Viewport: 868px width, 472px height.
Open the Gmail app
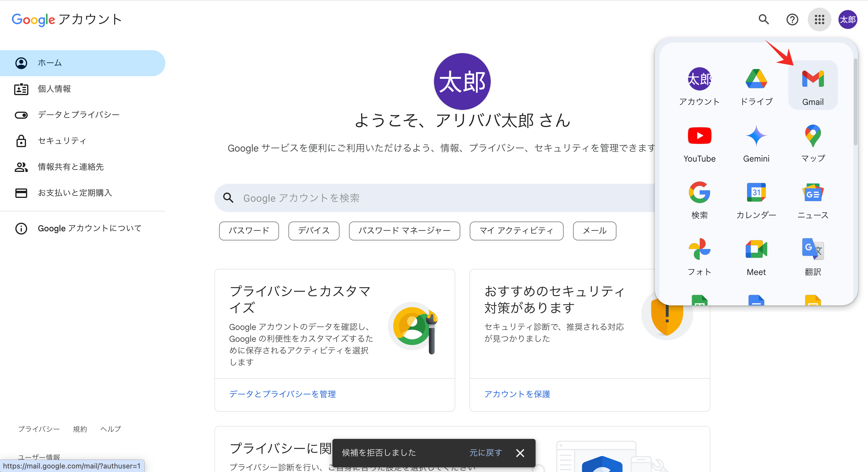coord(812,85)
